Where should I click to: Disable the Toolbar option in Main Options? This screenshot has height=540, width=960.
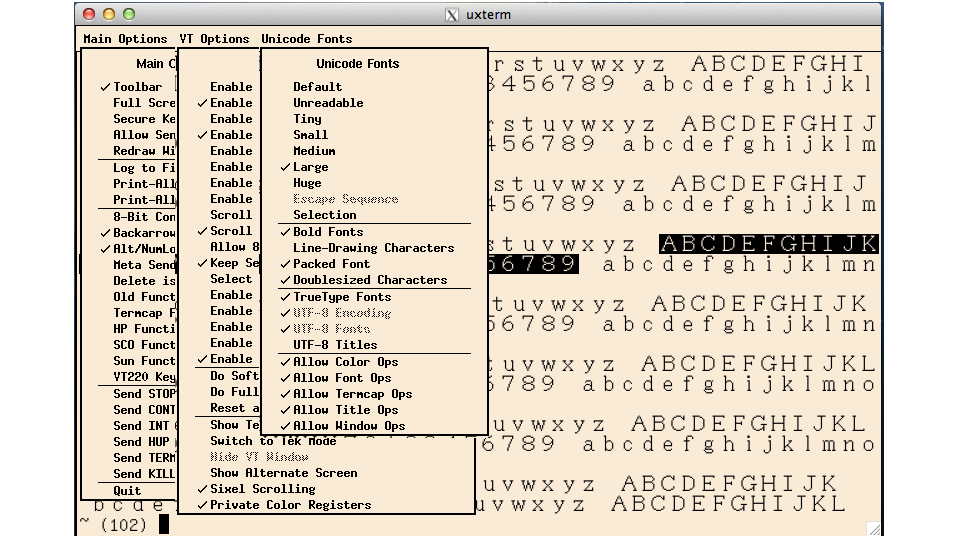[137, 87]
